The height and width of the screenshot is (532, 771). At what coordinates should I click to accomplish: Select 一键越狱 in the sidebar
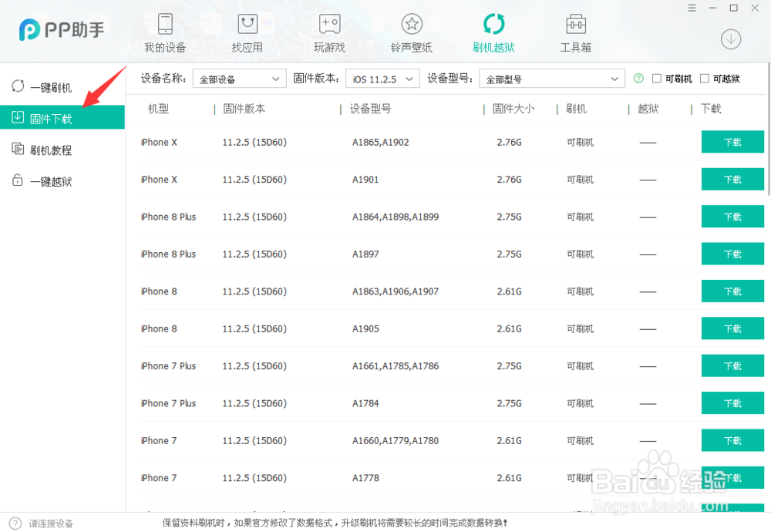tap(51, 181)
